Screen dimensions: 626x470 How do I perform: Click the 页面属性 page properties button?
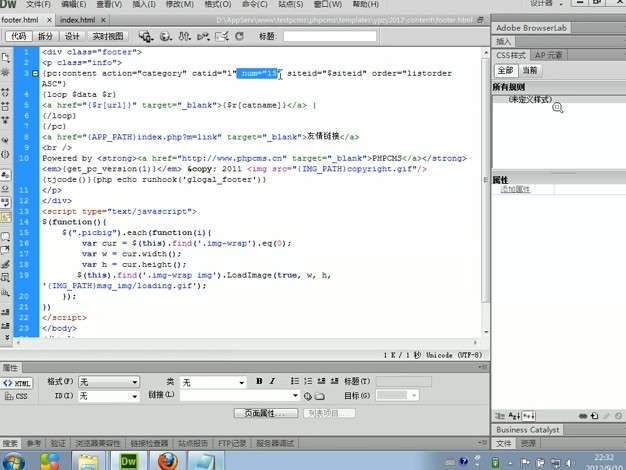[265, 412]
